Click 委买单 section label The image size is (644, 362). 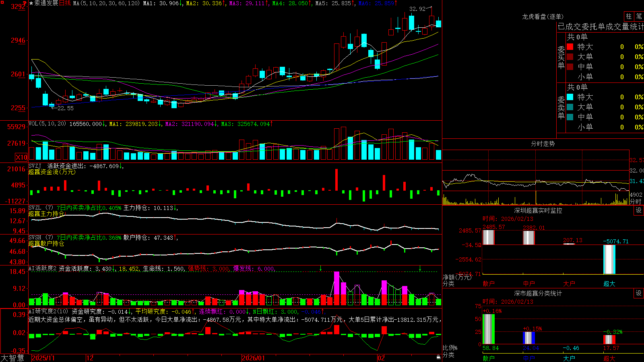[x=561, y=58]
